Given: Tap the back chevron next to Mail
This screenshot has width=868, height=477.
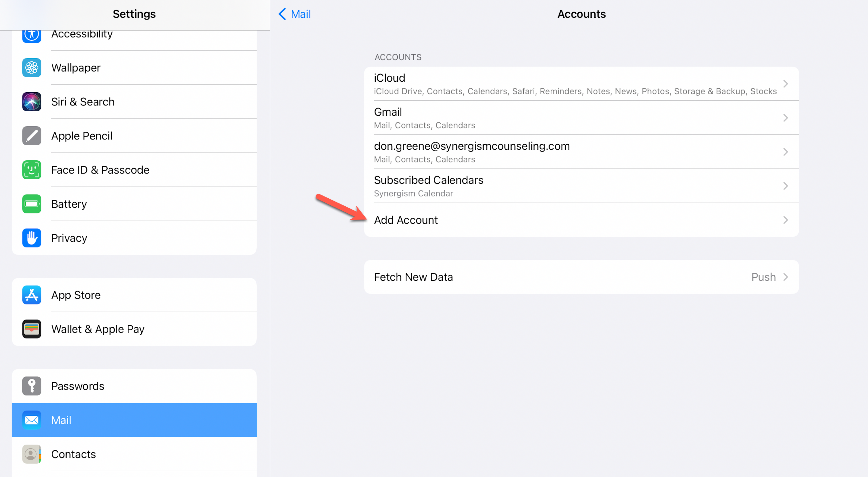Looking at the screenshot, I should click(282, 14).
